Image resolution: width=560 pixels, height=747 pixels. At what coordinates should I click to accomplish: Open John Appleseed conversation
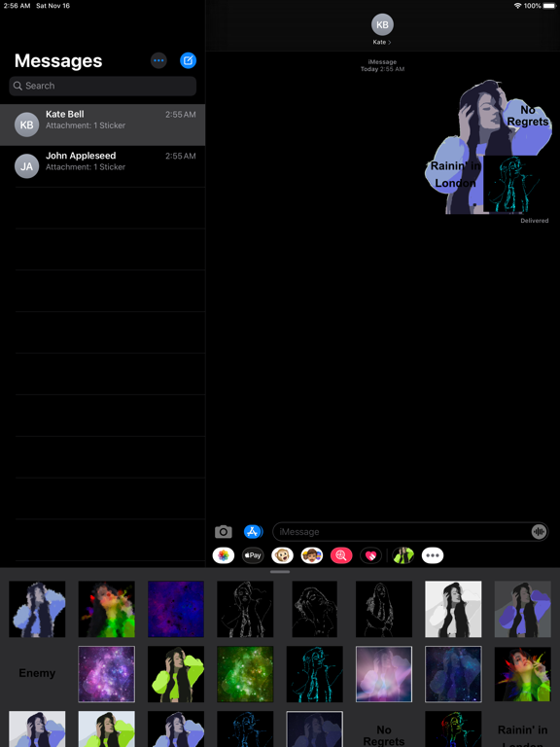click(x=102, y=166)
